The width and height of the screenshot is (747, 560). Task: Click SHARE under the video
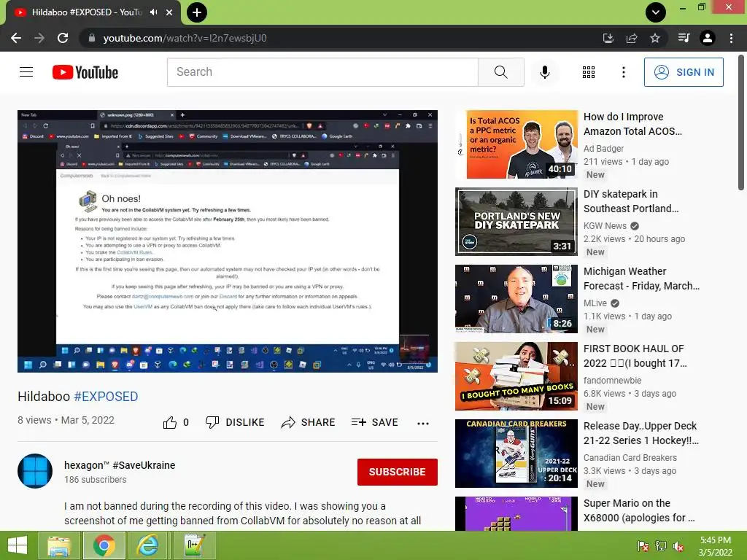(309, 422)
